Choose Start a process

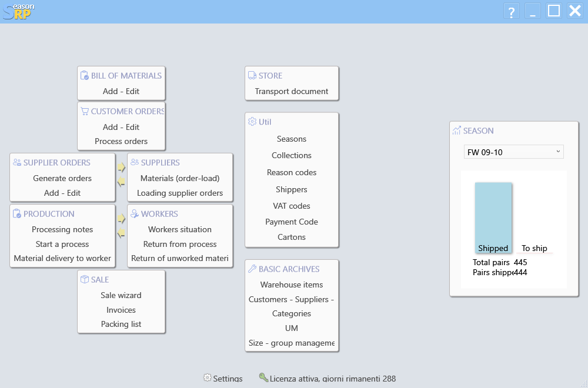[62, 244]
